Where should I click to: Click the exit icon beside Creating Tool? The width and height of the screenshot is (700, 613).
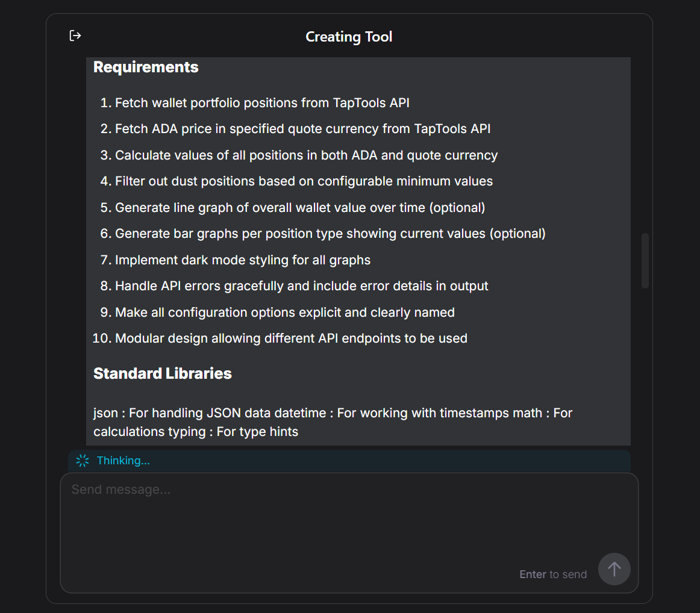[x=75, y=36]
